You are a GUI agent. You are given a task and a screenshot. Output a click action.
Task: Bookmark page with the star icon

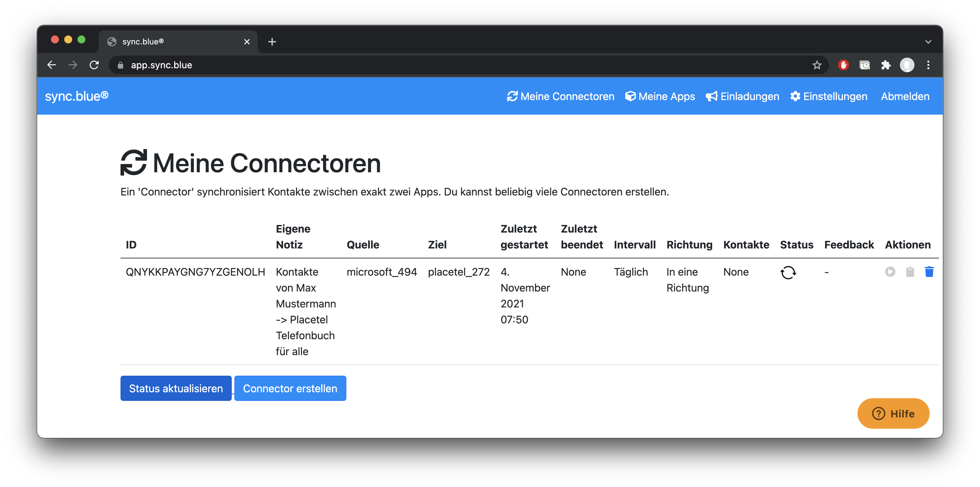pos(817,65)
